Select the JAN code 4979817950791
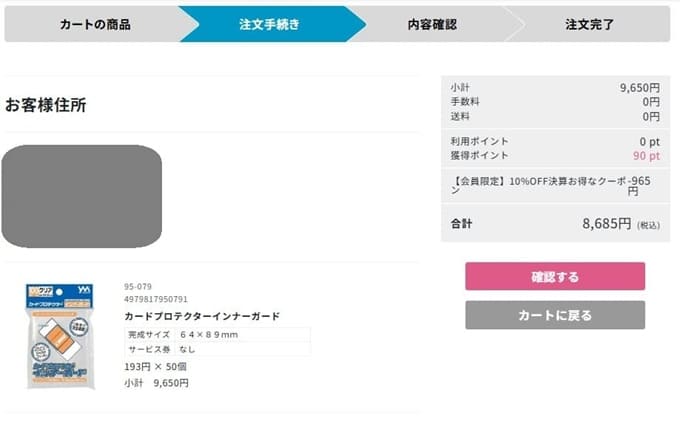Viewport: 680px width, 421px height. click(156, 299)
